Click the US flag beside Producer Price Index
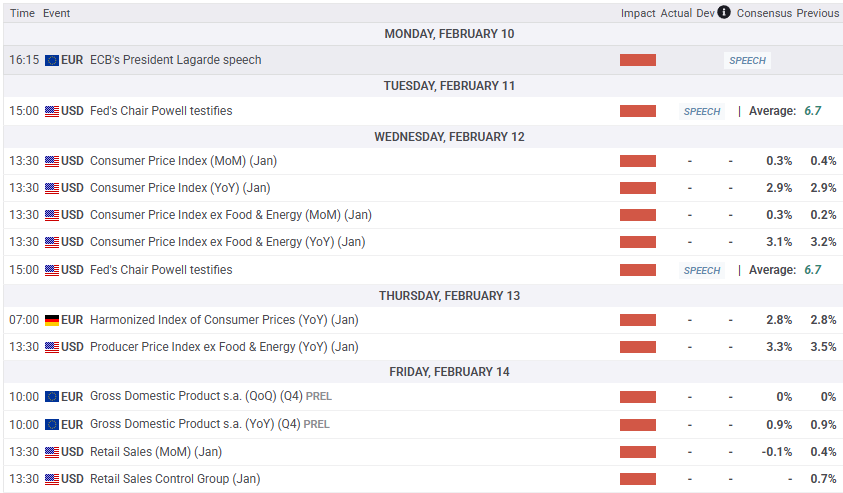 point(52,347)
